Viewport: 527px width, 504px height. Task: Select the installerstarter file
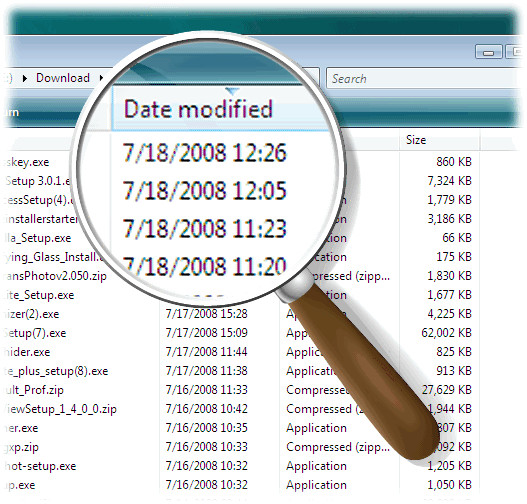point(41,219)
